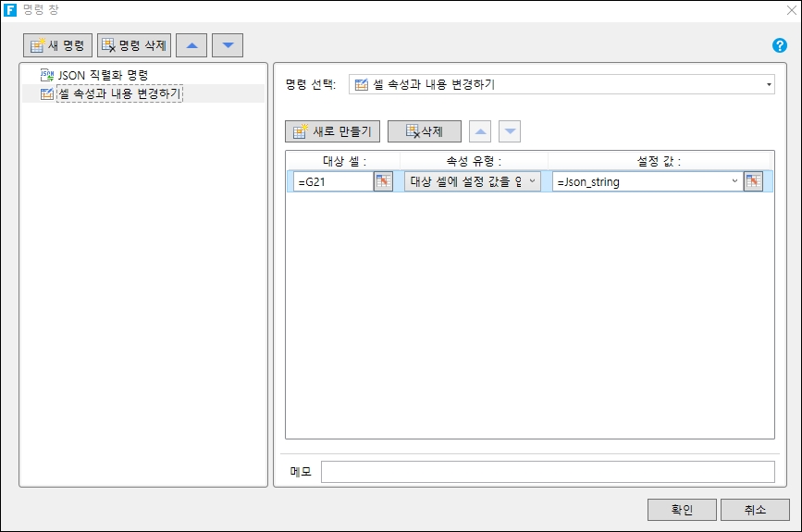The image size is (802, 532).
Task: Click the row move-up arrow beside 삭제
Action: [481, 131]
